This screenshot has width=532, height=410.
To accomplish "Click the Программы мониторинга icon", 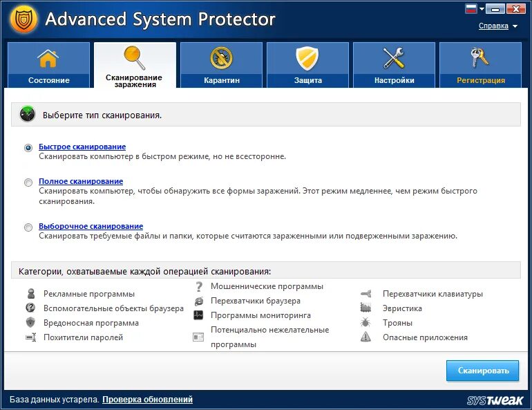I will [x=198, y=315].
